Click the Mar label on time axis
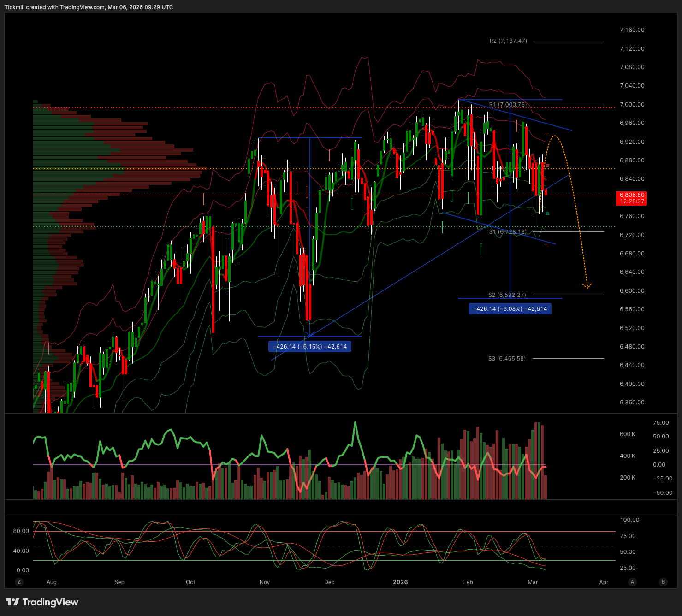The width and height of the screenshot is (682, 616). click(533, 582)
